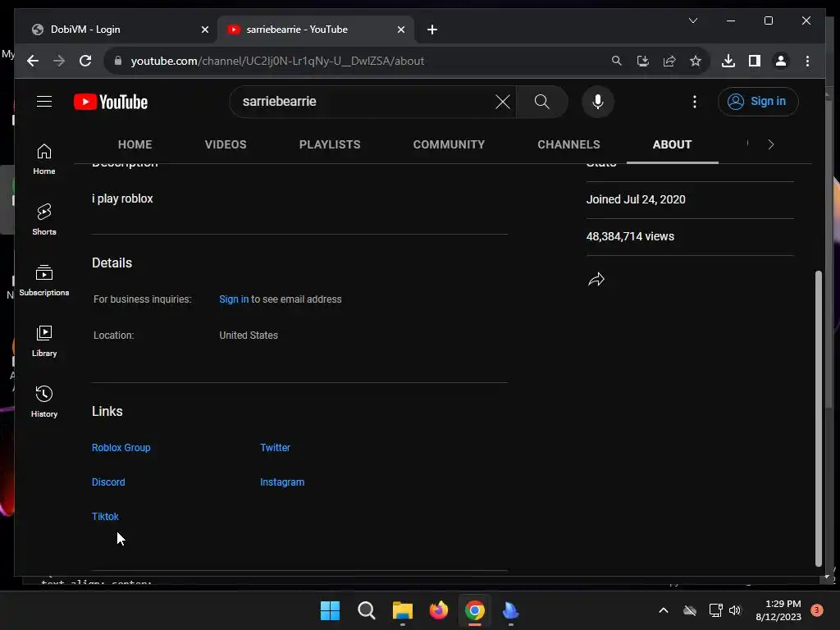Close the DobiVM - Login tab

204,30
